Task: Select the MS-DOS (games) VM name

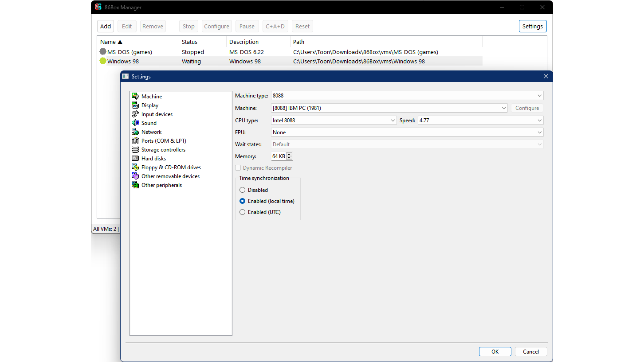Action: pyautogui.click(x=130, y=52)
